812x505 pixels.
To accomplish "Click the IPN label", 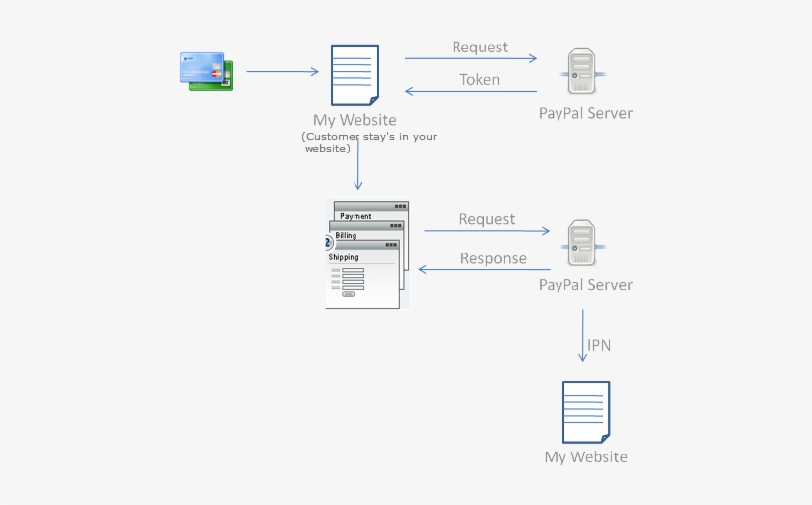I will [599, 345].
